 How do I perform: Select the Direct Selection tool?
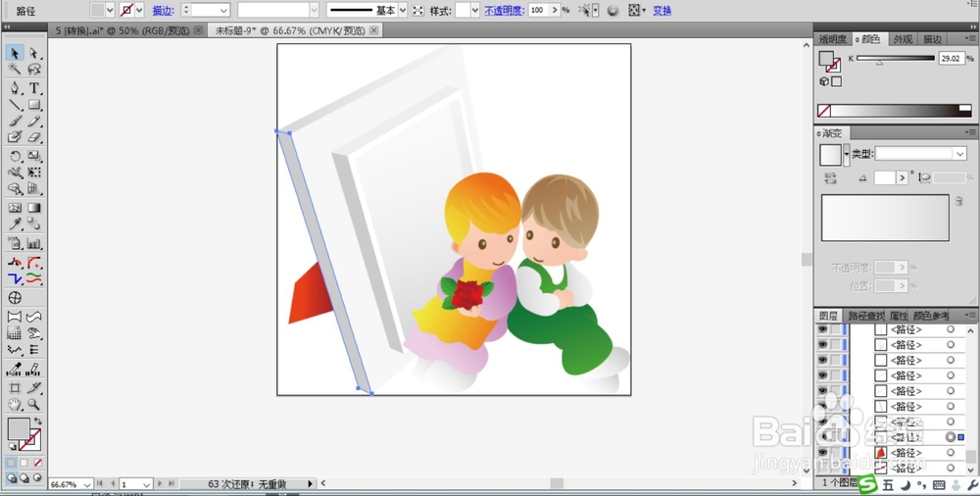tap(33, 53)
